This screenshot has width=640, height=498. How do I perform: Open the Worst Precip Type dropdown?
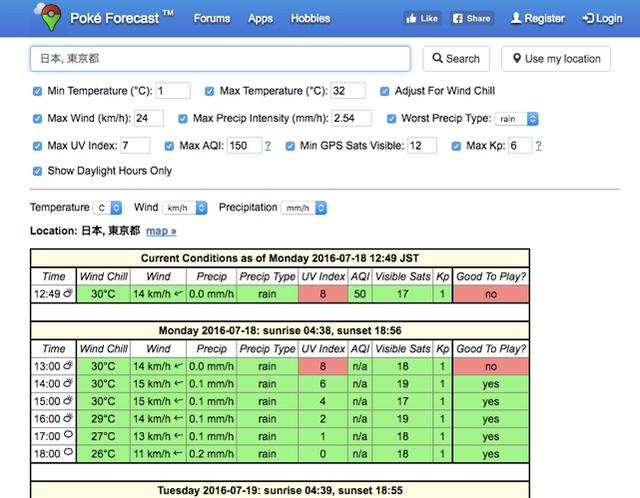518,119
